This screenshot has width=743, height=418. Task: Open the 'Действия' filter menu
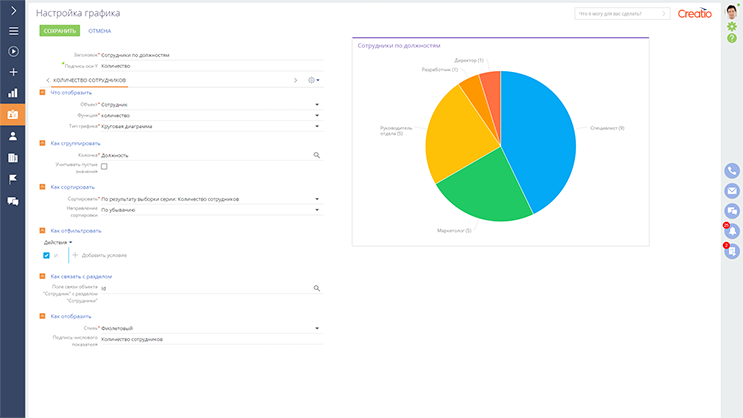click(59, 242)
